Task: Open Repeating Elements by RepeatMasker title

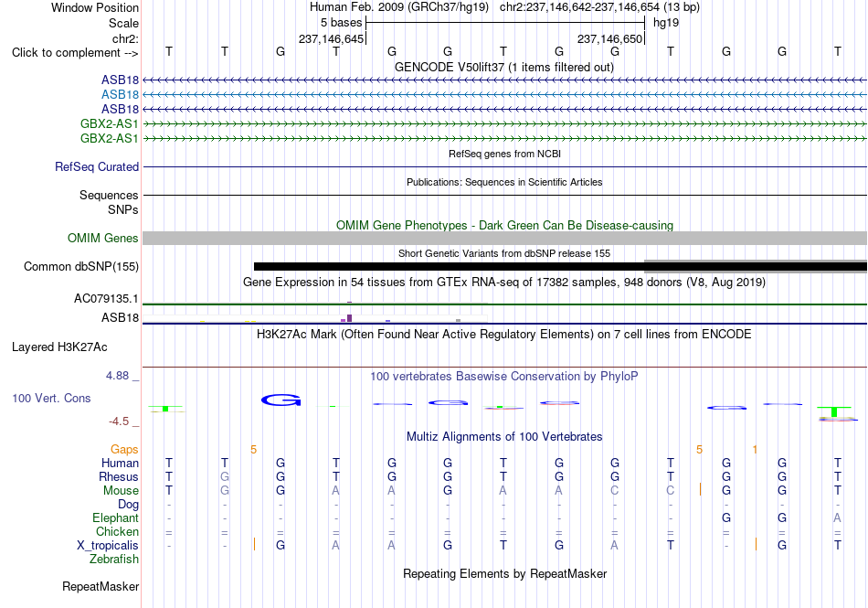Action: (504, 573)
